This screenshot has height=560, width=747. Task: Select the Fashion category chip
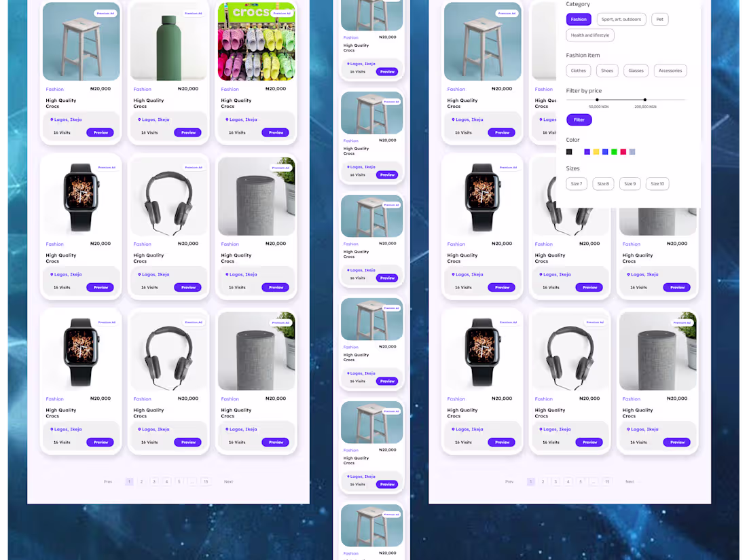tap(579, 20)
